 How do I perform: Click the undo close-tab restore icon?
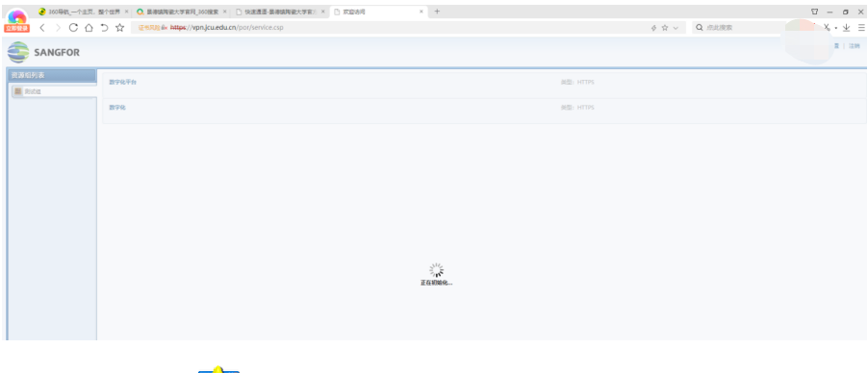click(x=104, y=28)
